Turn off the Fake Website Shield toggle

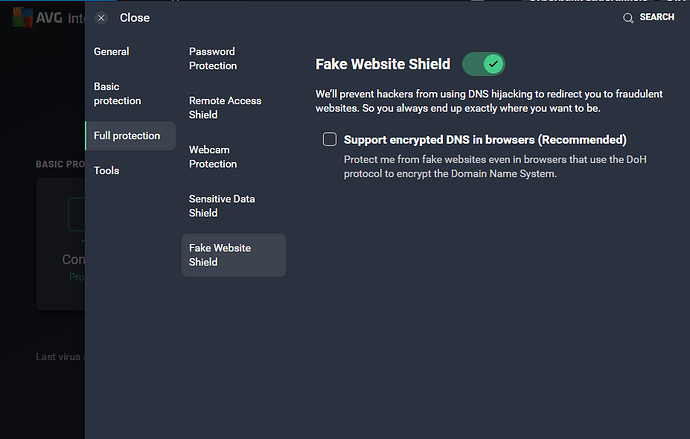[x=483, y=64]
